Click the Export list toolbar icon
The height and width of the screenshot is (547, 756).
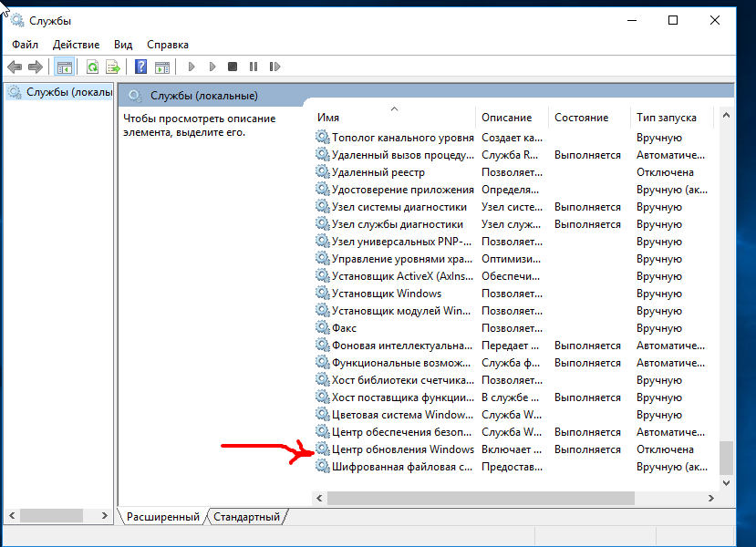tap(113, 67)
